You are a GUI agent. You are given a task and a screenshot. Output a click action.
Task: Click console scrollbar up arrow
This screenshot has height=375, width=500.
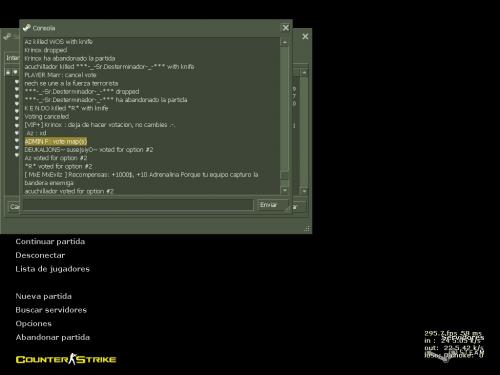coord(284,42)
